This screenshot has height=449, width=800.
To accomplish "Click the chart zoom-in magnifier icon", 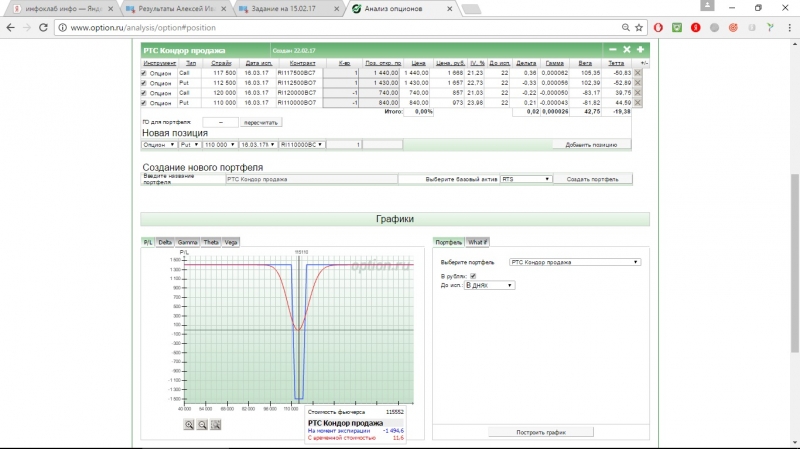I will pos(188,424).
